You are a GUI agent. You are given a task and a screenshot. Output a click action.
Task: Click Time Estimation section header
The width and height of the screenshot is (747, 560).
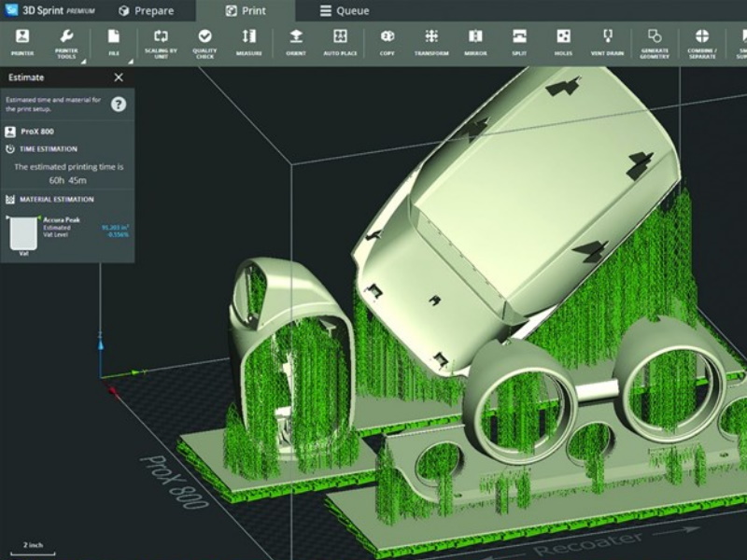coord(49,149)
